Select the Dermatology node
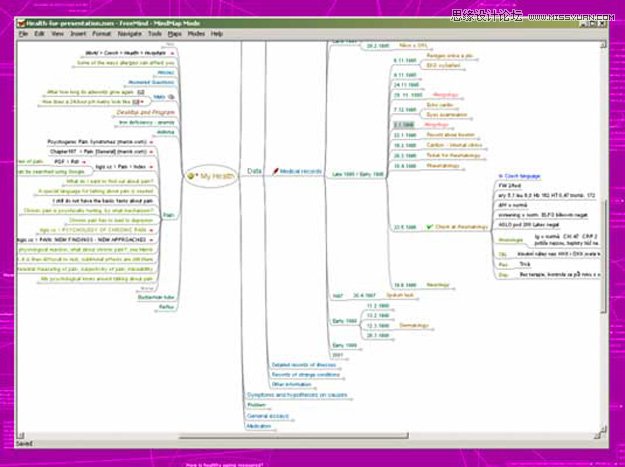 (414, 326)
